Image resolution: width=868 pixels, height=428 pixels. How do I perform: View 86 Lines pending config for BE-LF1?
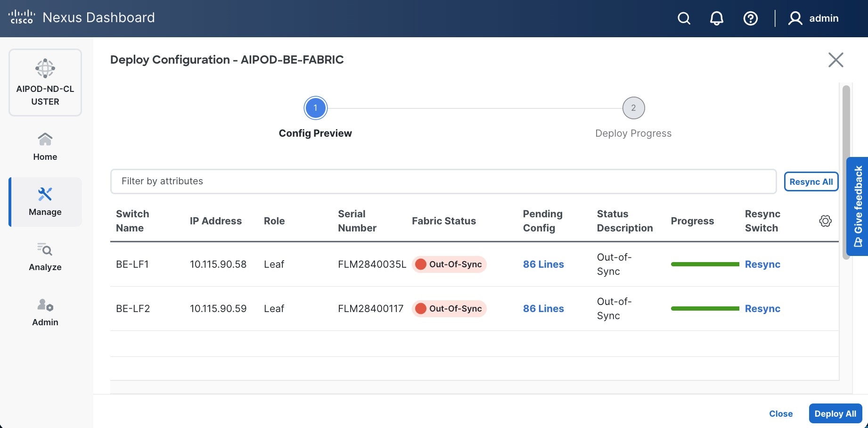[543, 264]
